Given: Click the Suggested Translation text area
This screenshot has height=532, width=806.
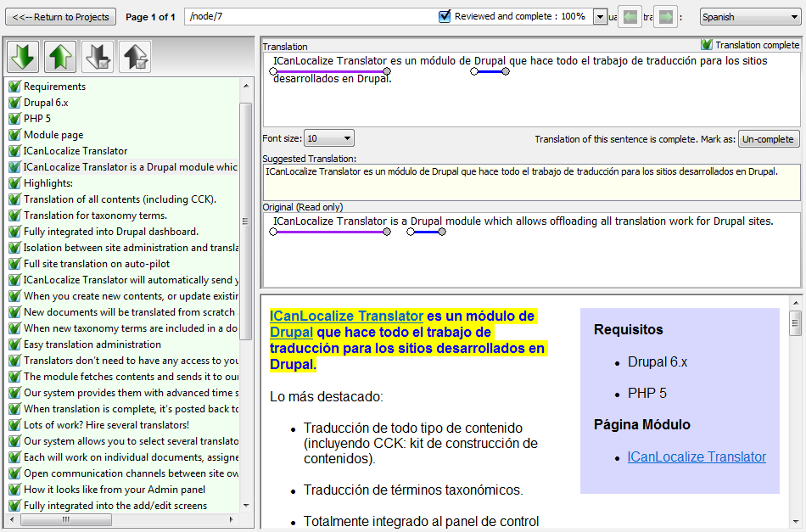Looking at the screenshot, I should pyautogui.click(x=531, y=182).
